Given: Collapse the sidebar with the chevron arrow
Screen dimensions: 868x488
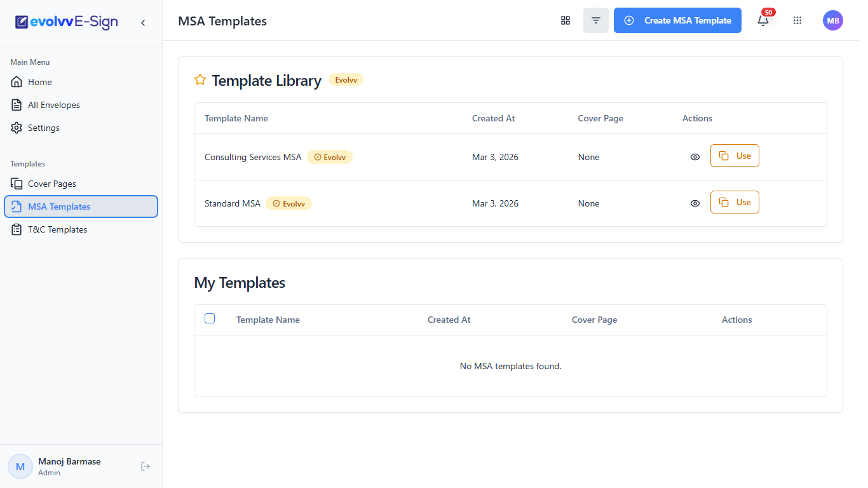Looking at the screenshot, I should tap(143, 23).
